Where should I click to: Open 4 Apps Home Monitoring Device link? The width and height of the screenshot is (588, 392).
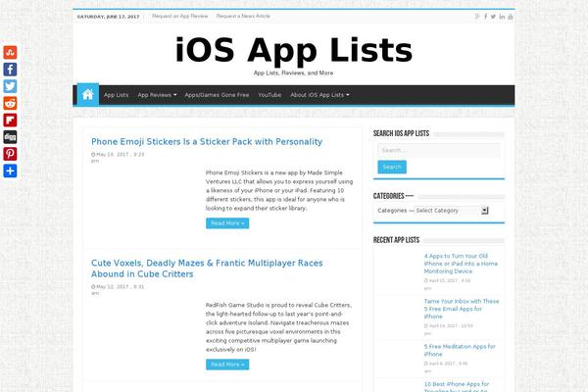tap(462, 264)
